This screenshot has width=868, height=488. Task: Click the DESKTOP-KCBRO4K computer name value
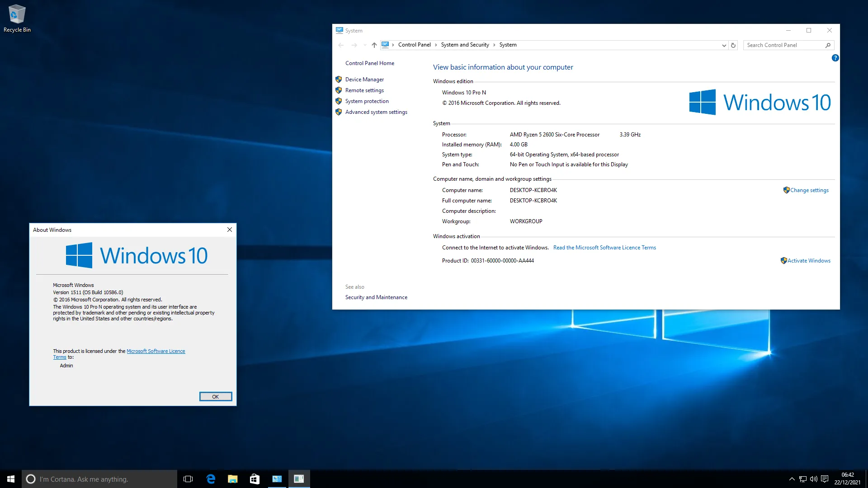pyautogui.click(x=533, y=190)
